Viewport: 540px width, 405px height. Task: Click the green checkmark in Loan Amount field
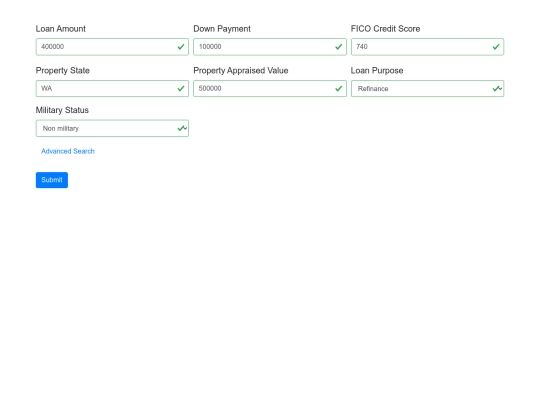click(181, 47)
